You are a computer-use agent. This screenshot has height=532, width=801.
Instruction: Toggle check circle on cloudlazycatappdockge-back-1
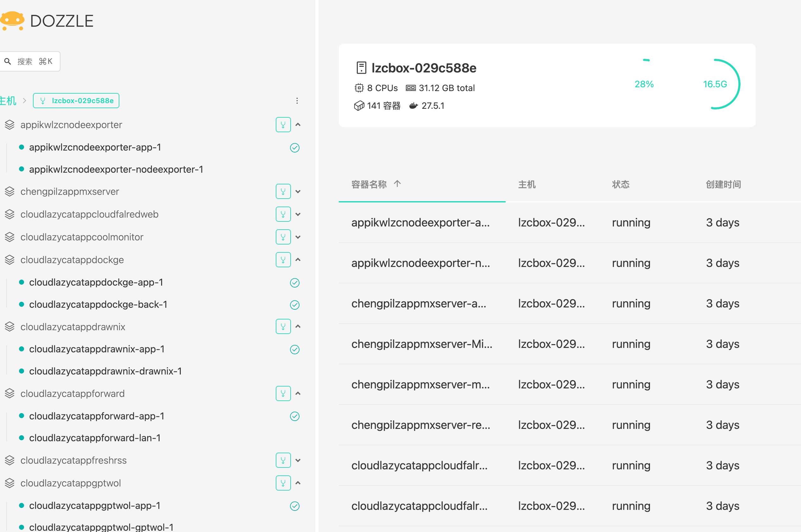tap(295, 305)
